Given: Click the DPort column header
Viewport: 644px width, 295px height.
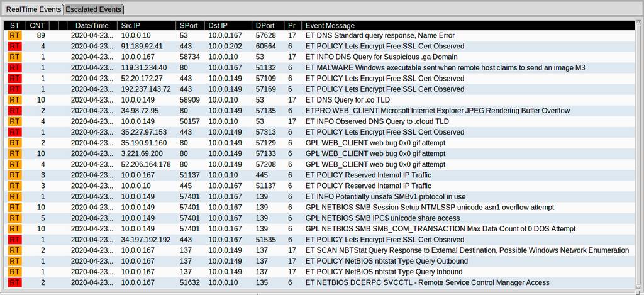Looking at the screenshot, I should [268, 25].
